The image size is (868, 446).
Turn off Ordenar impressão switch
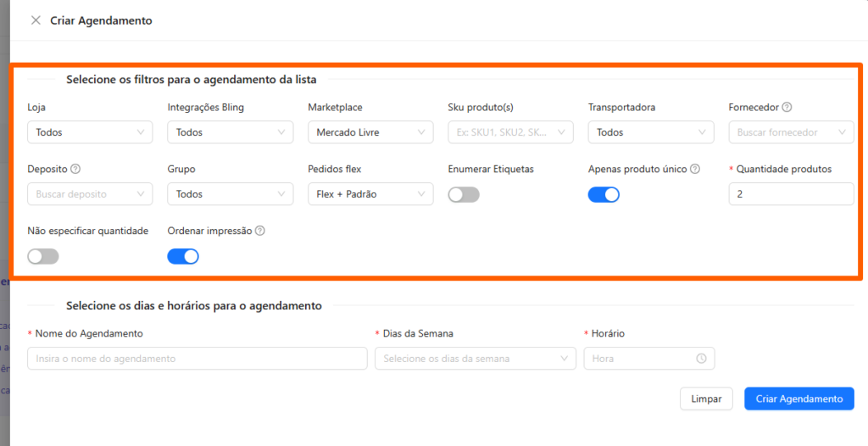183,256
